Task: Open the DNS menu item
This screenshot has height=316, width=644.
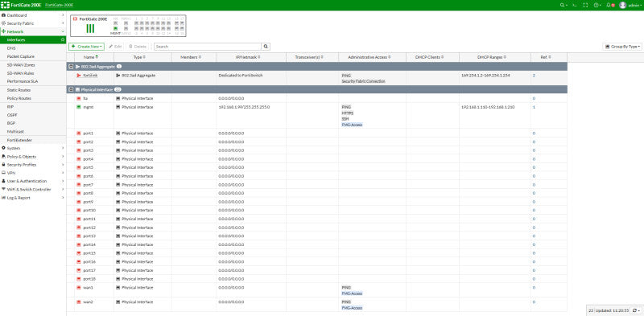Action: point(33,48)
